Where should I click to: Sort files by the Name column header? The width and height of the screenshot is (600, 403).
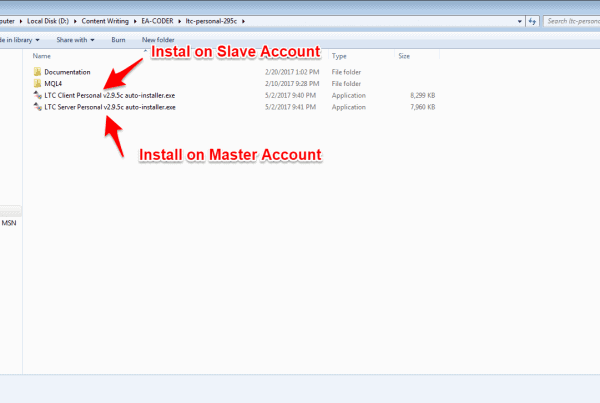(x=42, y=56)
